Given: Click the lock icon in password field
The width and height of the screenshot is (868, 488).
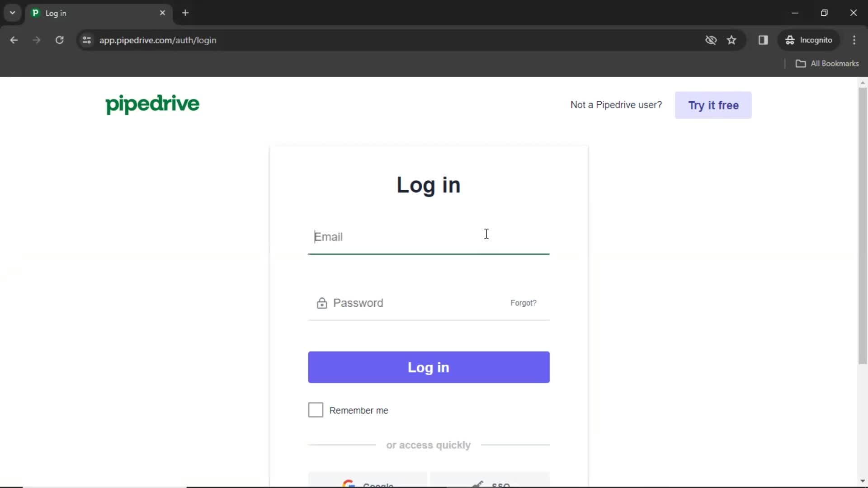Looking at the screenshot, I should 321,303.
